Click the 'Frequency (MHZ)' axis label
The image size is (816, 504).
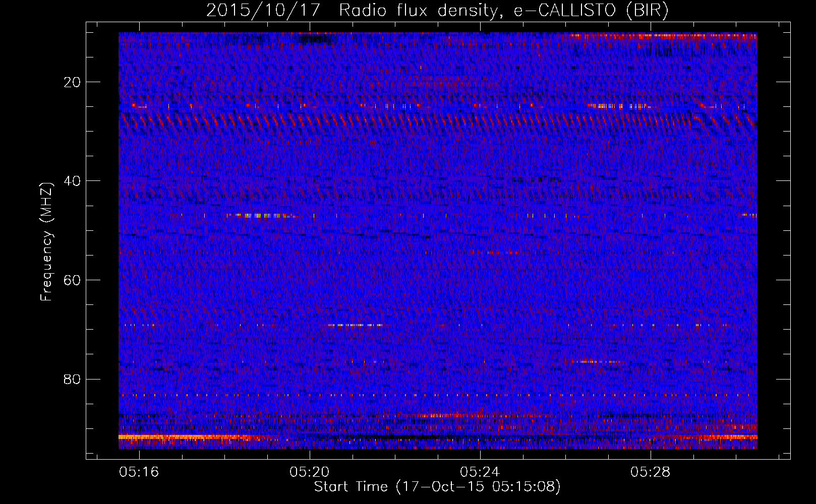[46, 242]
